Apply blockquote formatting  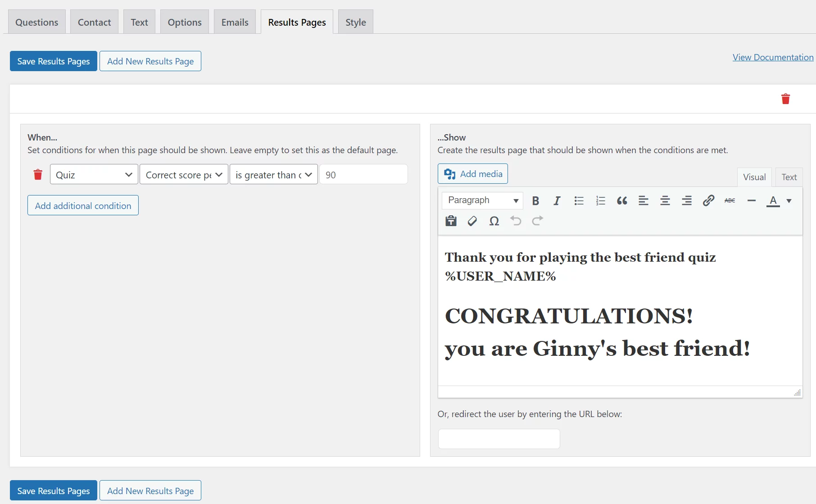point(622,201)
